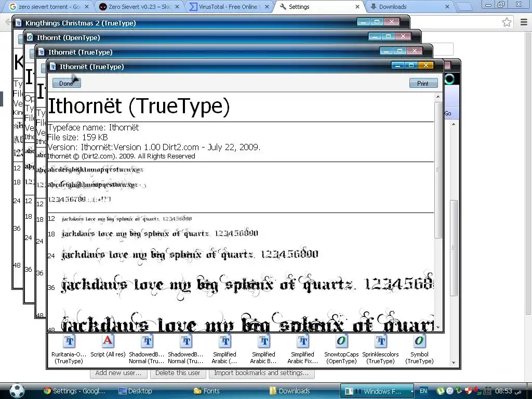Close the VirusTotal tab
Screen dimensions: 532x399
point(267,7)
